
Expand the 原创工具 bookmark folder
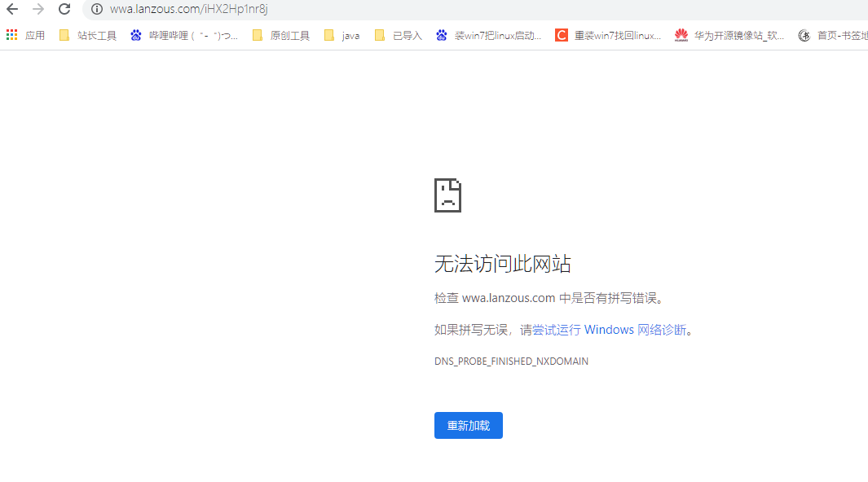coord(281,35)
